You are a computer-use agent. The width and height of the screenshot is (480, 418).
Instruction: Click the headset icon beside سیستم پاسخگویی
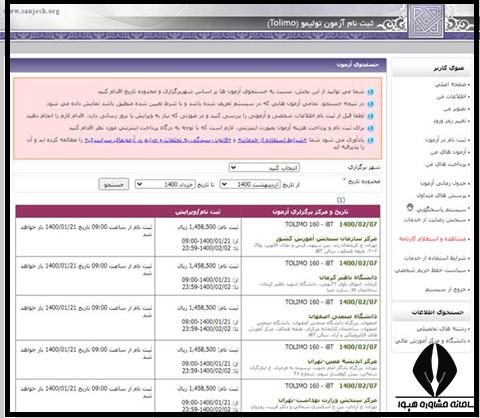click(x=410, y=207)
